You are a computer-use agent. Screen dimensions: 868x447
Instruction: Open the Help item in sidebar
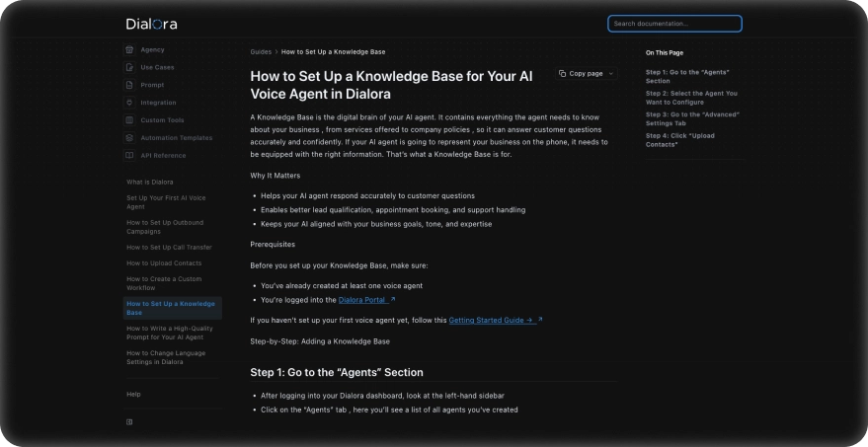(134, 394)
